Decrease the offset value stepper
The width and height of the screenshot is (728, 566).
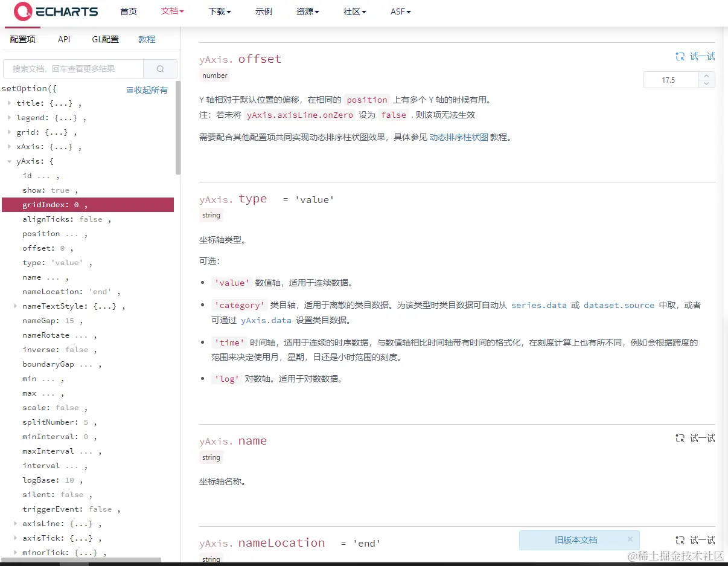(x=707, y=83)
